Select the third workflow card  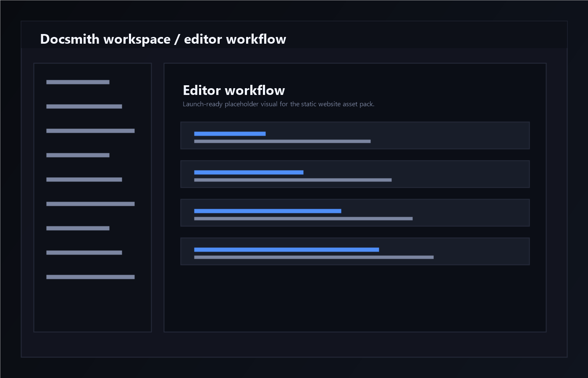coord(355,213)
